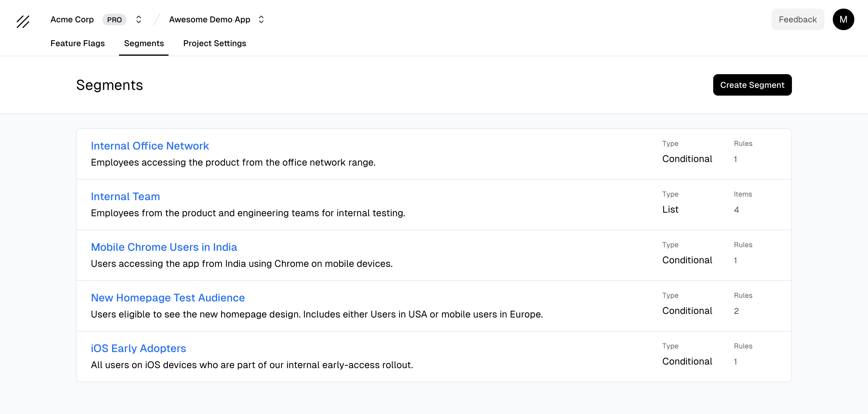Open the Feedback dialog
Viewport: 868px width, 414px height.
[798, 19]
